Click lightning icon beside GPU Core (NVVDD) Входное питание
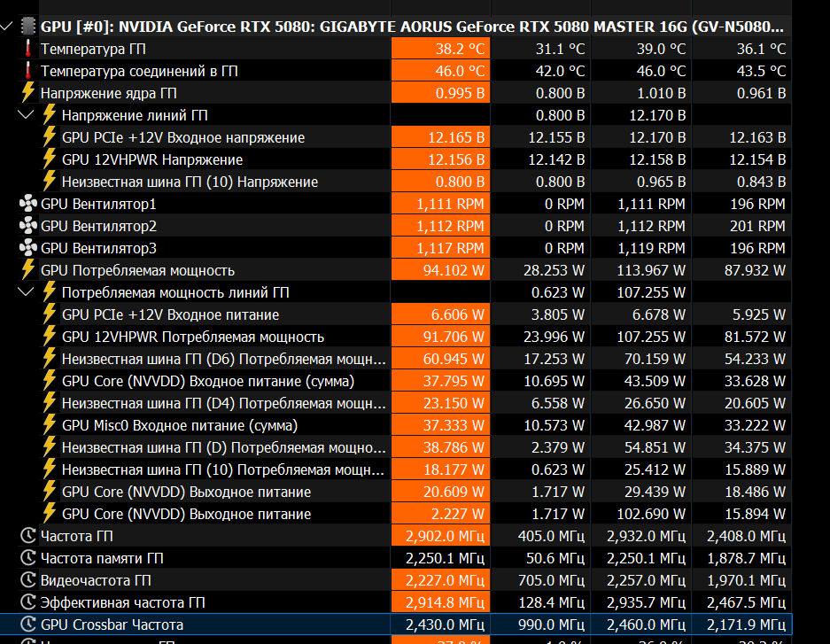This screenshot has height=644, width=830. click(50, 381)
